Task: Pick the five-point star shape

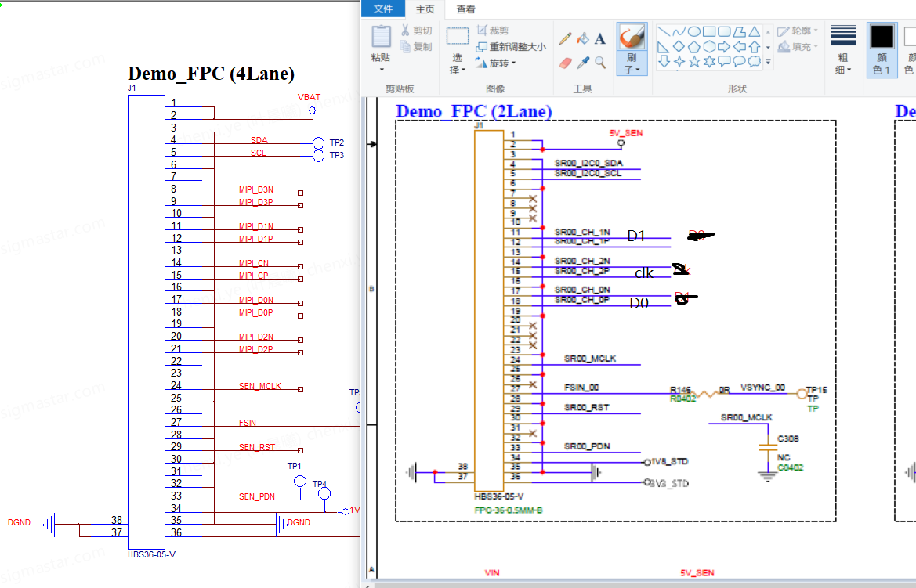Action: pyautogui.click(x=694, y=61)
